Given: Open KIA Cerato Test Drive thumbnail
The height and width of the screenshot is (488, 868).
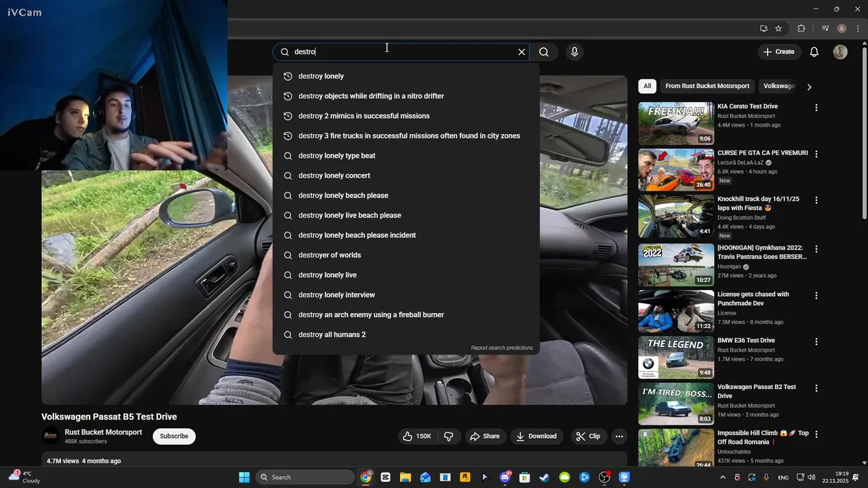Looking at the screenshot, I should point(675,123).
